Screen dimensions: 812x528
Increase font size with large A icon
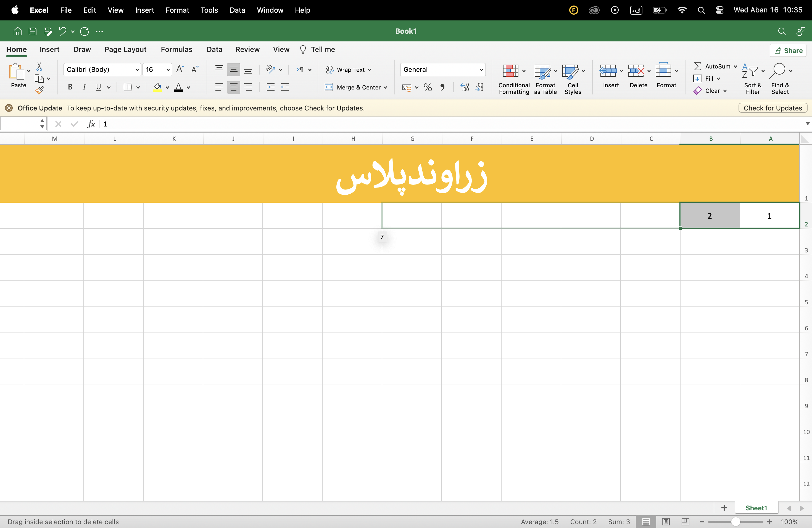[180, 70]
